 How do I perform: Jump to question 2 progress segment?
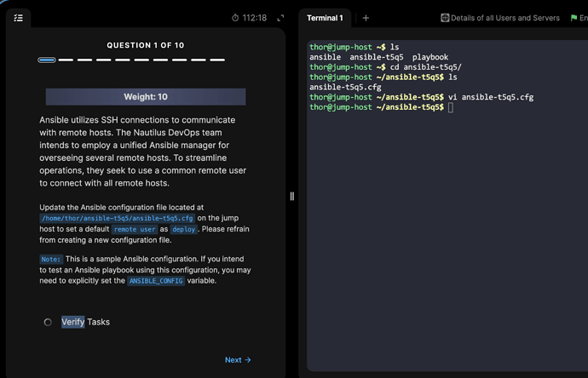pyautogui.click(x=66, y=60)
